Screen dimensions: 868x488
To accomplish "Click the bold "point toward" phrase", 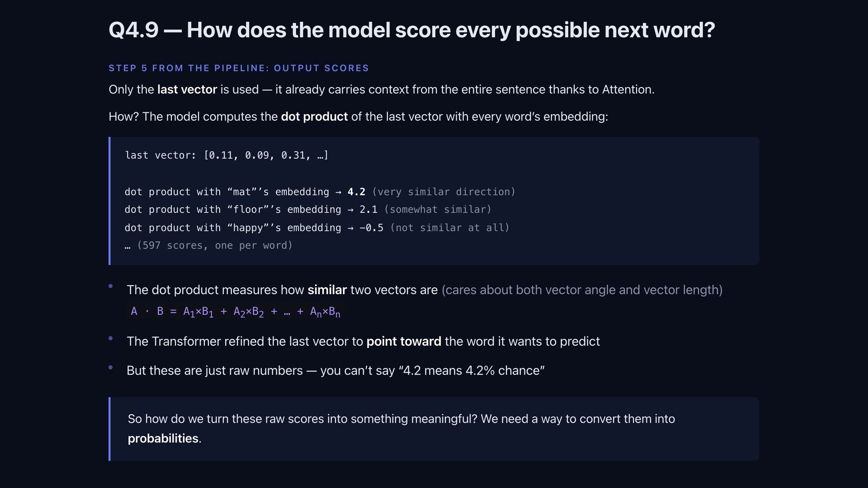I will [x=403, y=342].
